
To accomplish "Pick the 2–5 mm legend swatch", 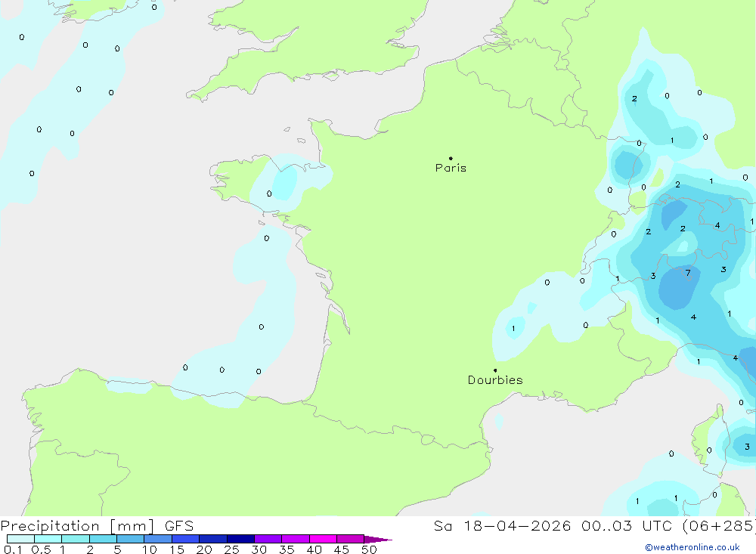I will pyautogui.click(x=103, y=539).
